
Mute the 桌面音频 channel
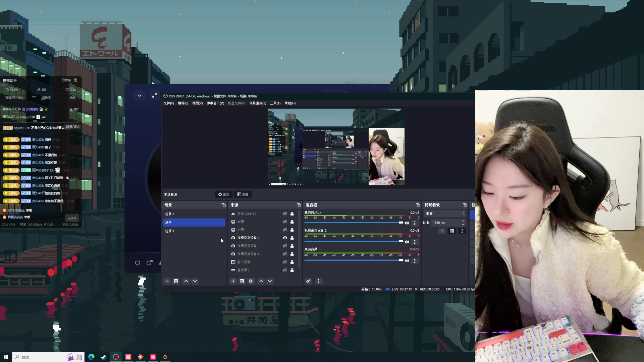(x=407, y=260)
